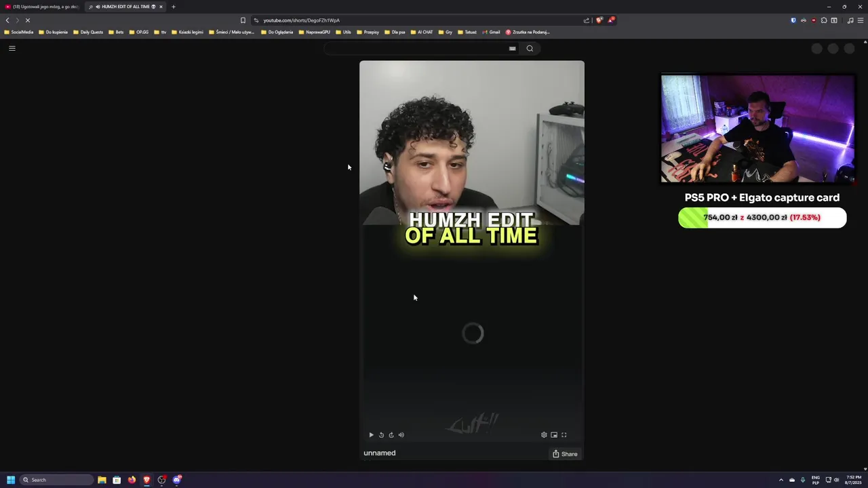The width and height of the screenshot is (868, 488).
Task: Click the streamer webcam overlay thumbnail
Action: [x=758, y=129]
